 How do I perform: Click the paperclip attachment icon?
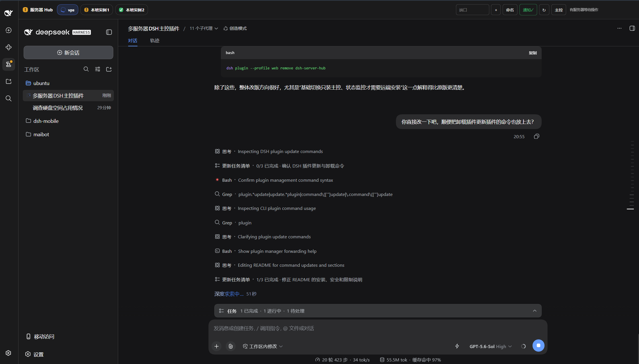pyautogui.click(x=231, y=346)
